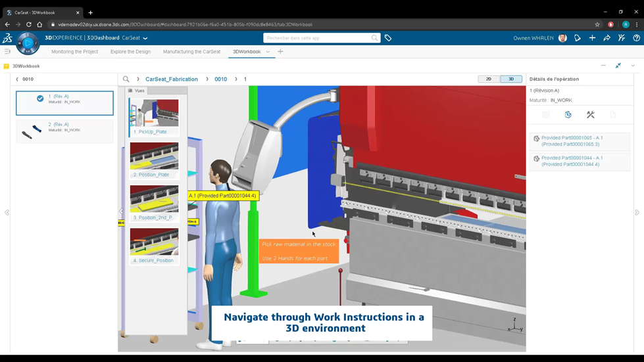This screenshot has height=362, width=644.
Task: Open the Manufacturing the CarSeat tab
Action: [192, 52]
